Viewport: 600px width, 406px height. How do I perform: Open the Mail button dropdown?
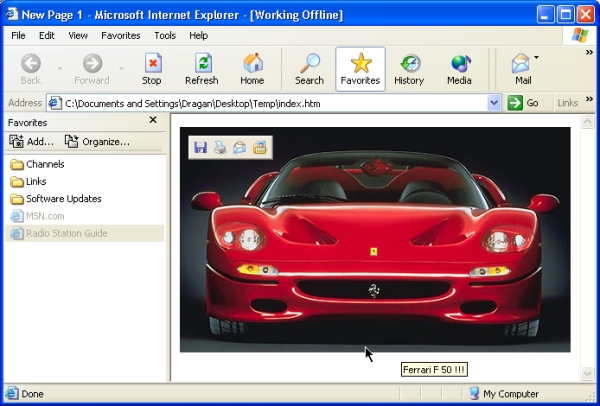537,59
